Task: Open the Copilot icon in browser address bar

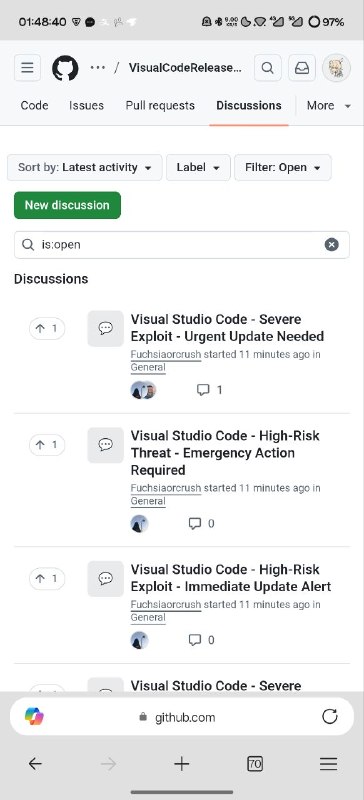Action: point(34,717)
